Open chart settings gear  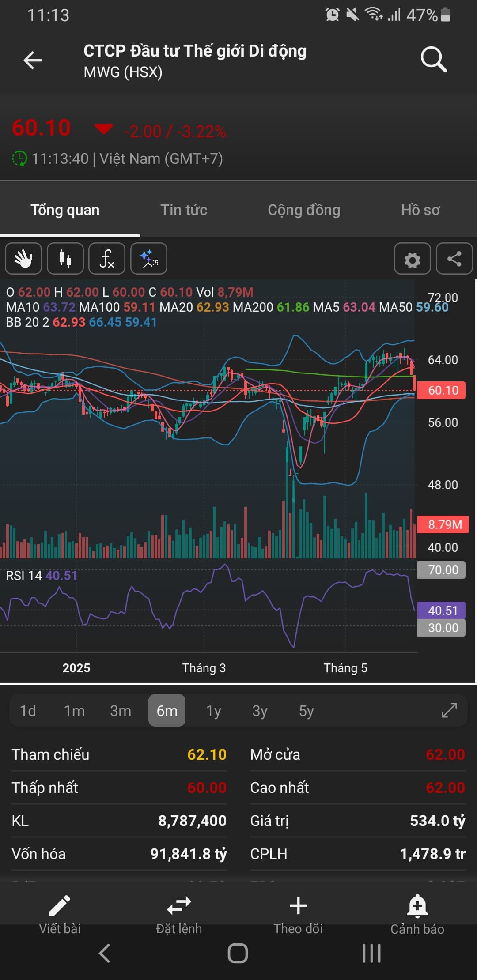coord(412,259)
